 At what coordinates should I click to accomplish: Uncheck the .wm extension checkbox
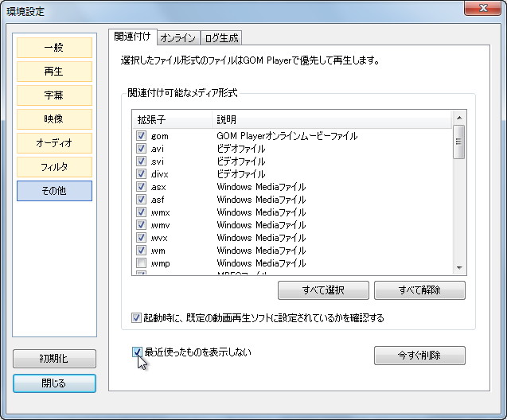pyautogui.click(x=141, y=250)
